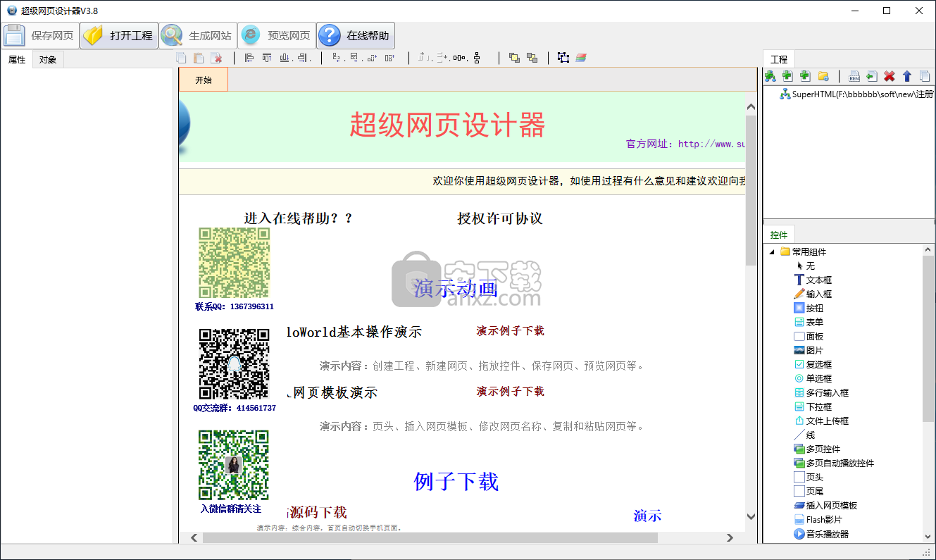
Task: Click the 源码下载 link
Action: (x=318, y=512)
